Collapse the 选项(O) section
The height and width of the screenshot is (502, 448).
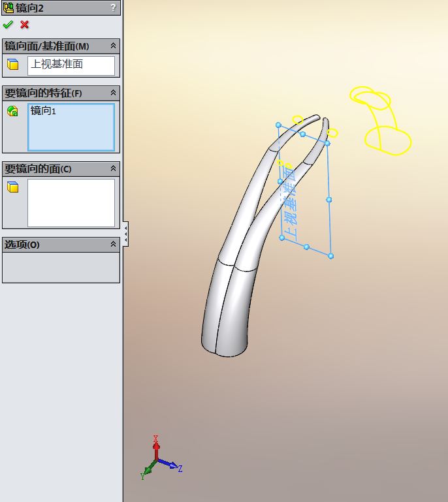point(113,245)
